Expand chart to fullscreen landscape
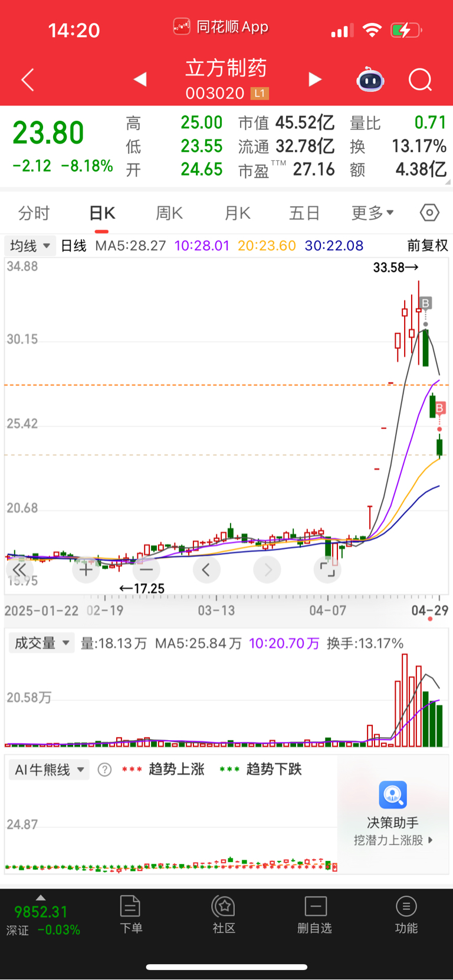Viewport: 453px width, 980px height. pyautogui.click(x=327, y=570)
